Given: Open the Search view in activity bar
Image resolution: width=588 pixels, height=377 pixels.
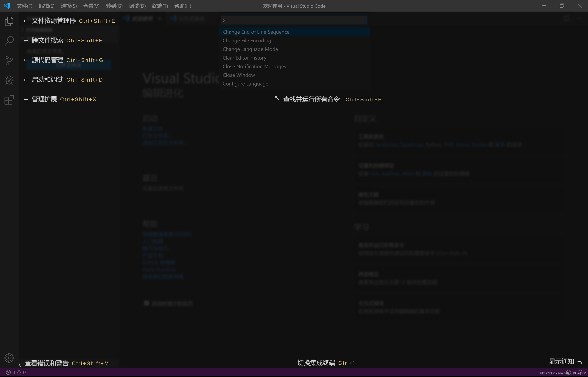Looking at the screenshot, I should coord(9,41).
